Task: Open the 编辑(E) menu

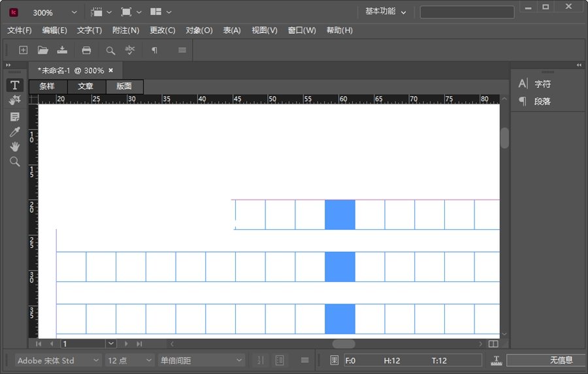Action: 54,31
